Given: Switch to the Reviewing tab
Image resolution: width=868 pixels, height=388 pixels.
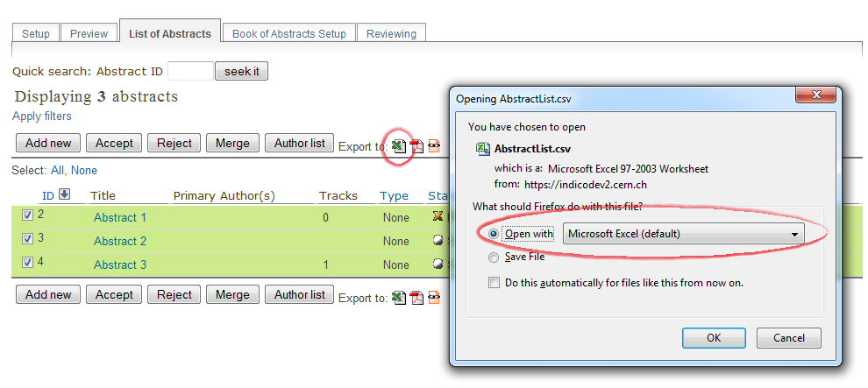Looking at the screenshot, I should pyautogui.click(x=391, y=33).
